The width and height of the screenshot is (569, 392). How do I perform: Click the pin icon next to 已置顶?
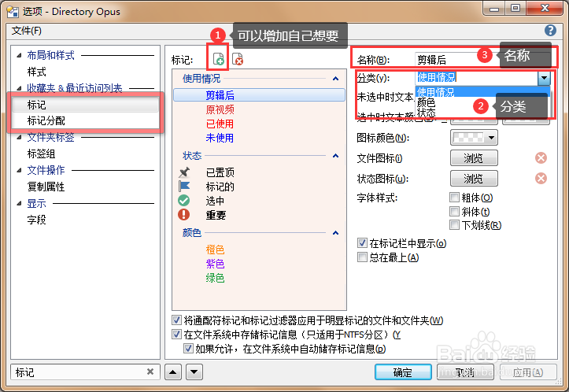coord(184,172)
